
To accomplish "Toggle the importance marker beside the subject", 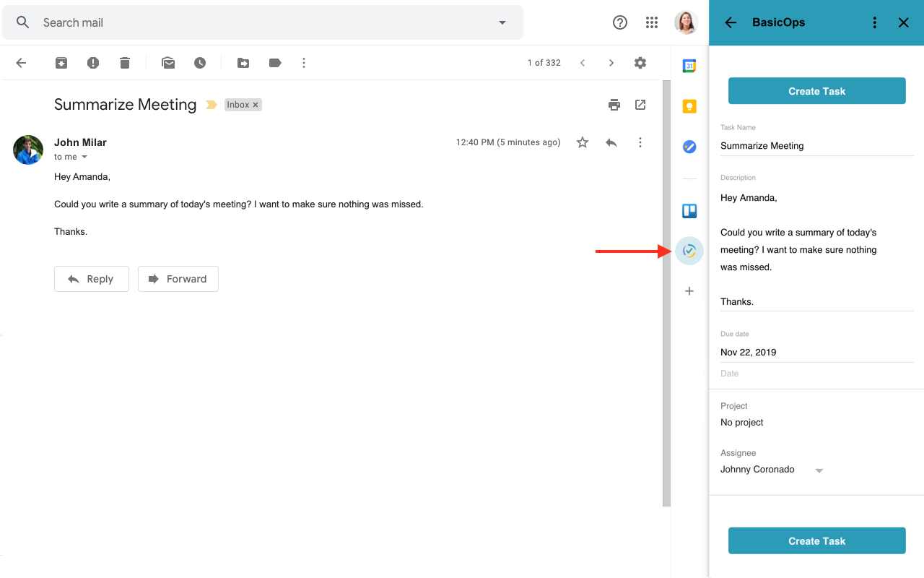I will click(211, 105).
